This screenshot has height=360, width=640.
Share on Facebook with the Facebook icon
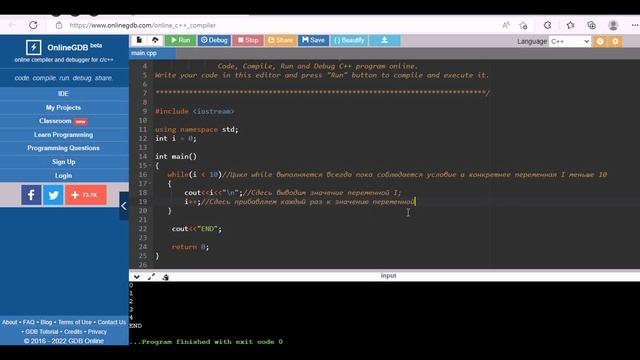(x=31, y=195)
